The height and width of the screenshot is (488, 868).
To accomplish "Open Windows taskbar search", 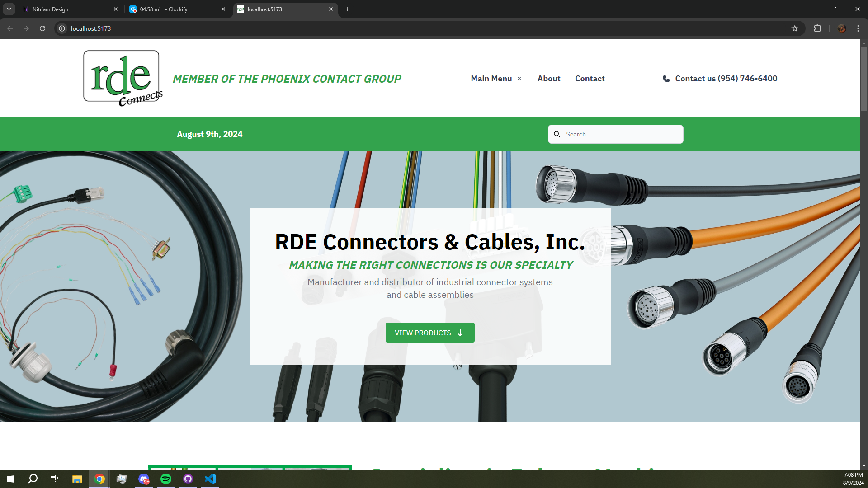I will click(33, 479).
